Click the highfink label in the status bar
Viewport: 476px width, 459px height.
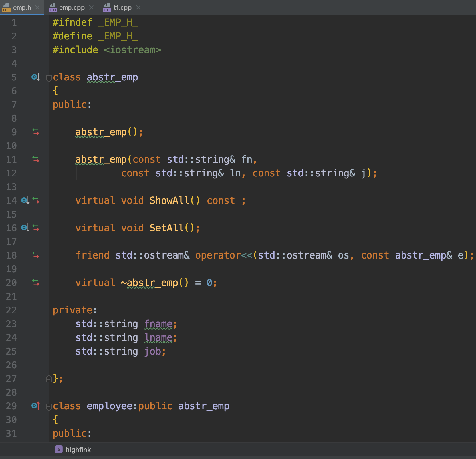click(x=78, y=450)
